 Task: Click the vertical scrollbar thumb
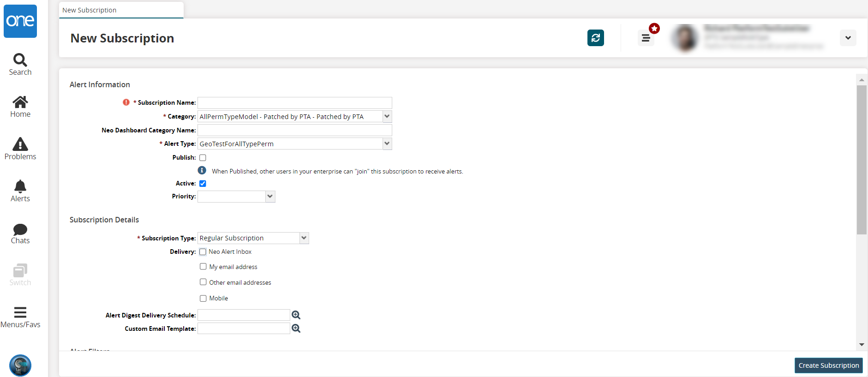(862, 160)
